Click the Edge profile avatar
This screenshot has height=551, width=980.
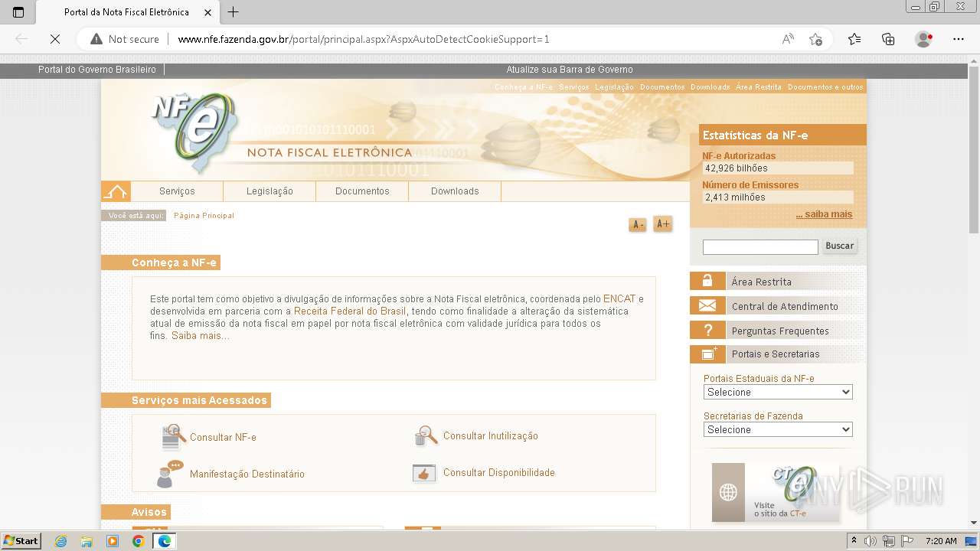923,39
